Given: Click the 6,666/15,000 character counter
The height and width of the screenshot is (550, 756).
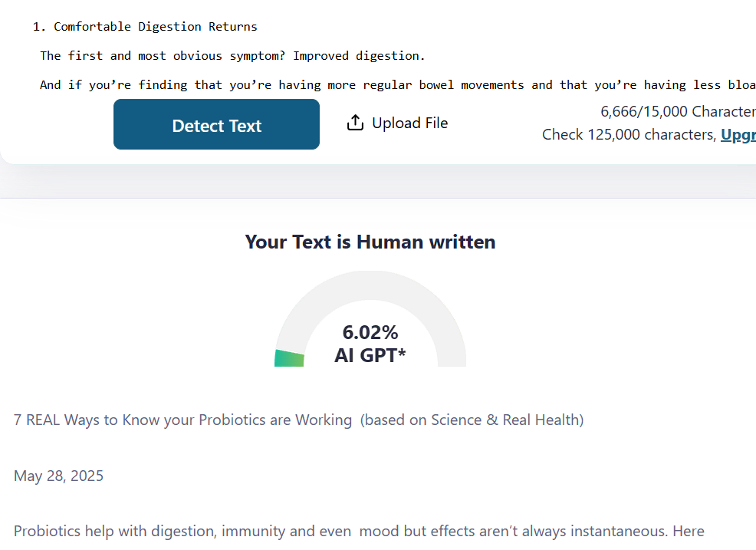Looking at the screenshot, I should 678,111.
